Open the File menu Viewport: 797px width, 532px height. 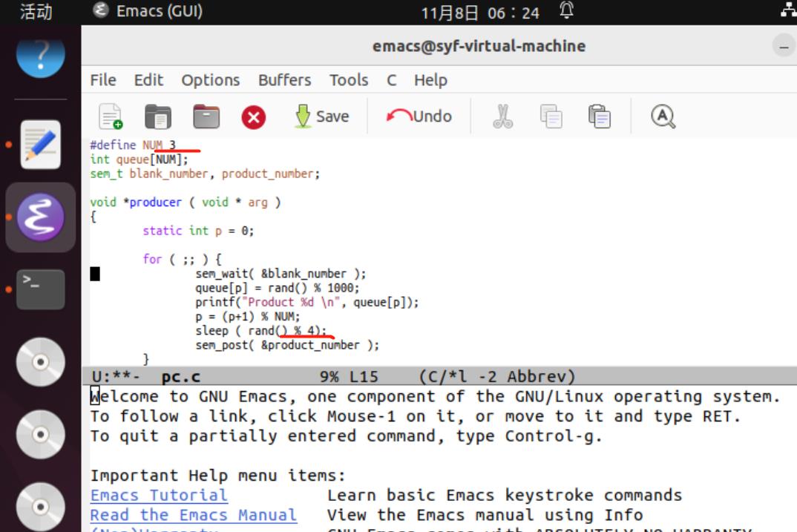pyautogui.click(x=103, y=80)
